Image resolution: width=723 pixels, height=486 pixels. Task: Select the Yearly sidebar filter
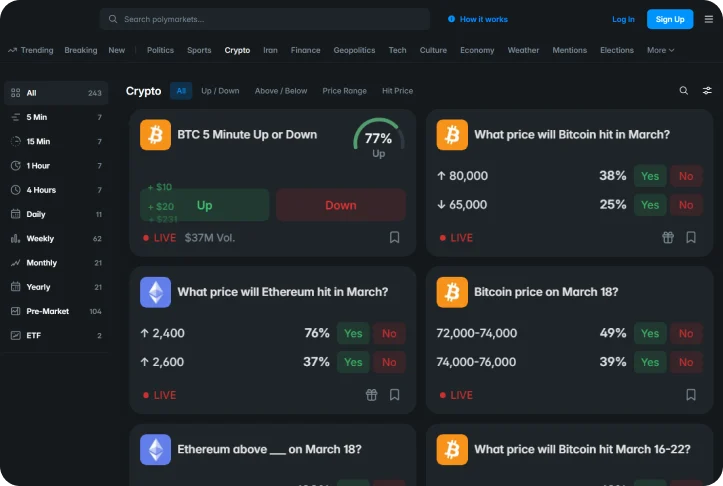(x=56, y=287)
